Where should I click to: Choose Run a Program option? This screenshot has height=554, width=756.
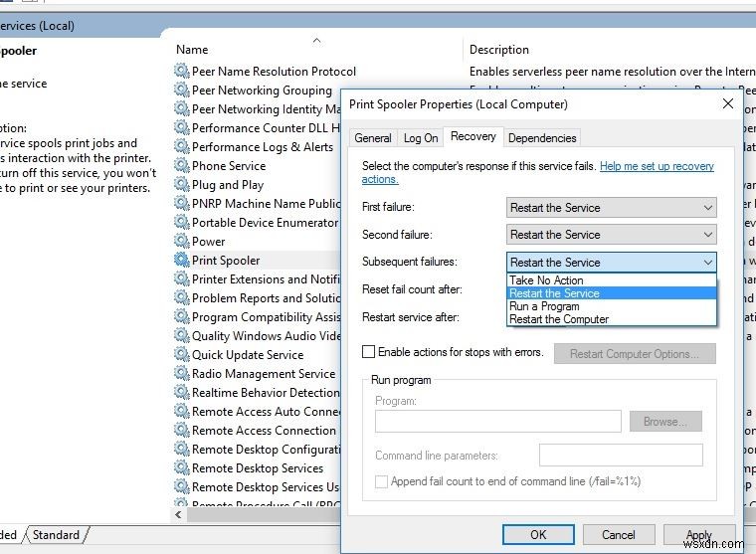pyautogui.click(x=612, y=306)
